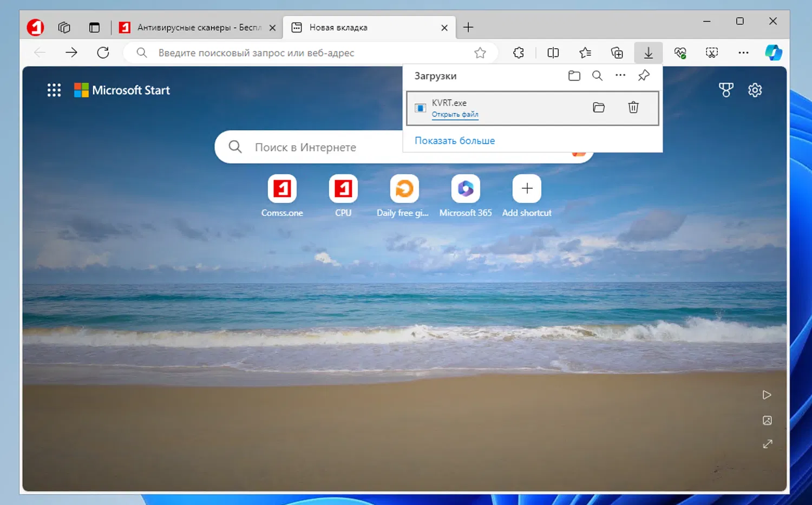
Task: Click the Microsoft Start logo
Action: [x=122, y=90]
